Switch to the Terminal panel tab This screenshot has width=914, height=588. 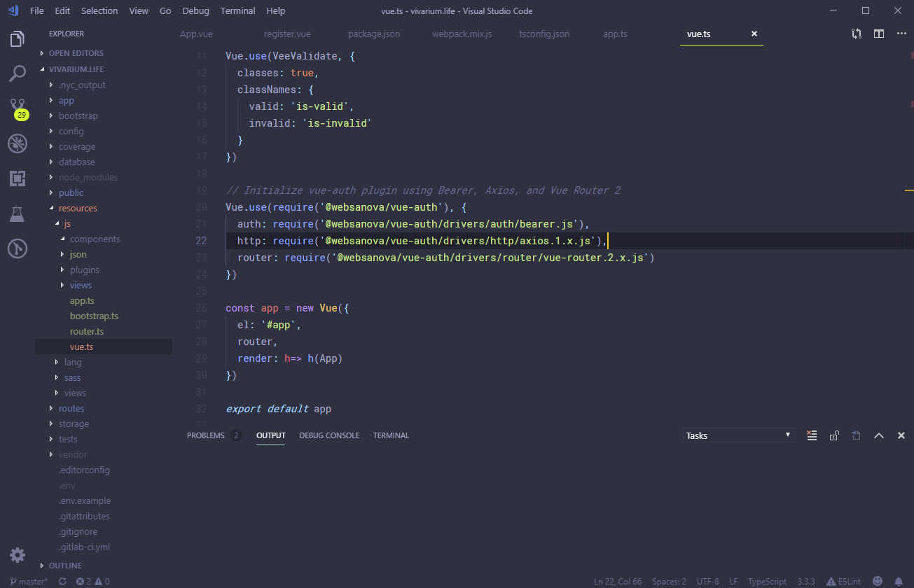[391, 435]
